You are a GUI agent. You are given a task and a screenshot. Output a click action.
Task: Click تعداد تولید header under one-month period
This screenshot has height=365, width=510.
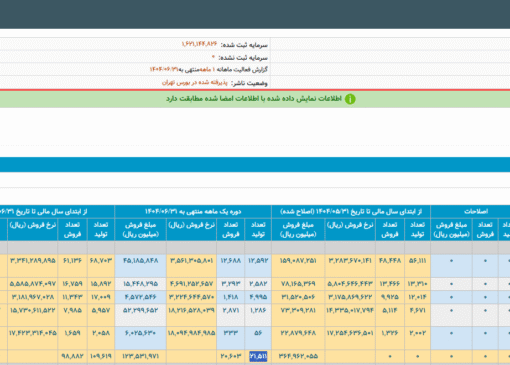coord(258,229)
